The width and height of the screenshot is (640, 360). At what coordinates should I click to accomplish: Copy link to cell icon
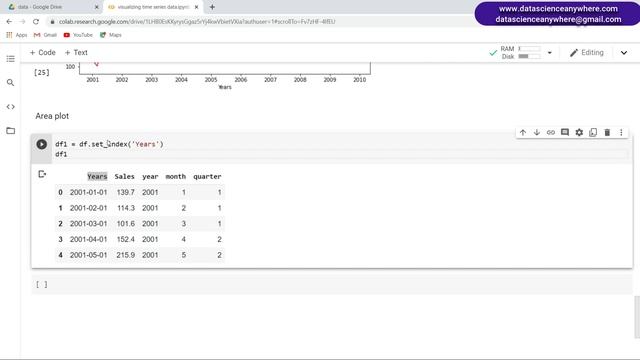551,132
